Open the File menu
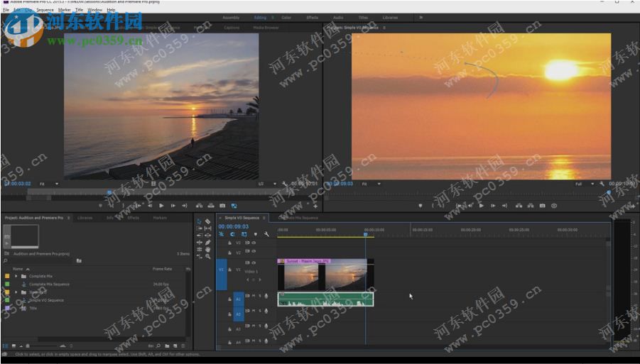The height and width of the screenshot is (364, 640). [6, 10]
